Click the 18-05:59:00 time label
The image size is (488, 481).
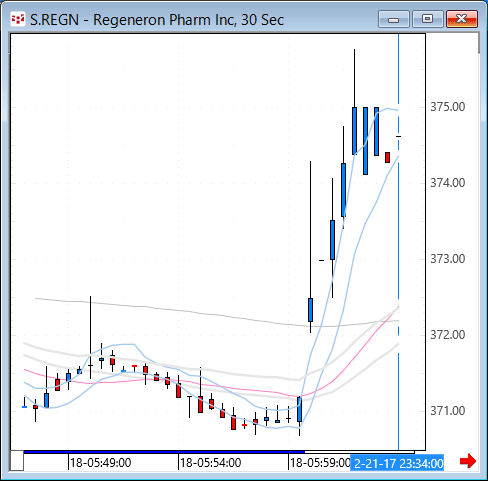[320, 463]
